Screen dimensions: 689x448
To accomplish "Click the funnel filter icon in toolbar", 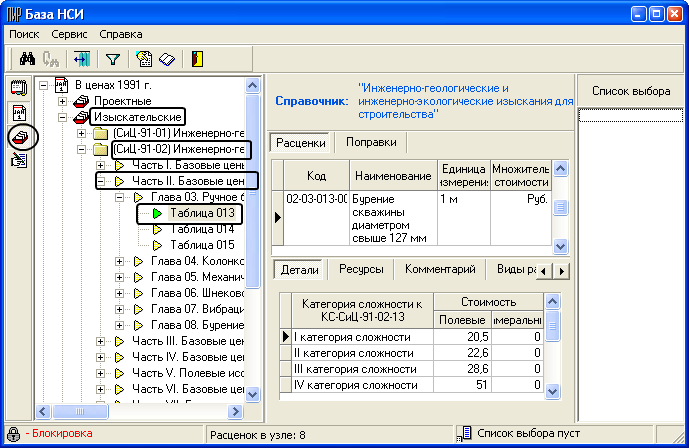I will click(112, 59).
